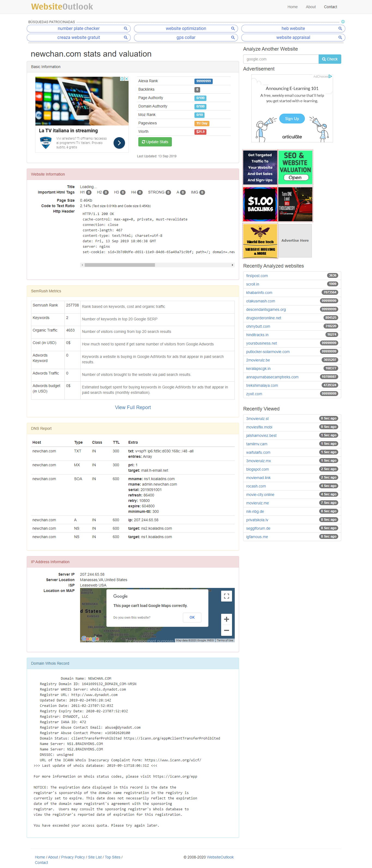Click 'Leaseweb USA' ISP text
This screenshot has width=372, height=868.
tap(93, 585)
